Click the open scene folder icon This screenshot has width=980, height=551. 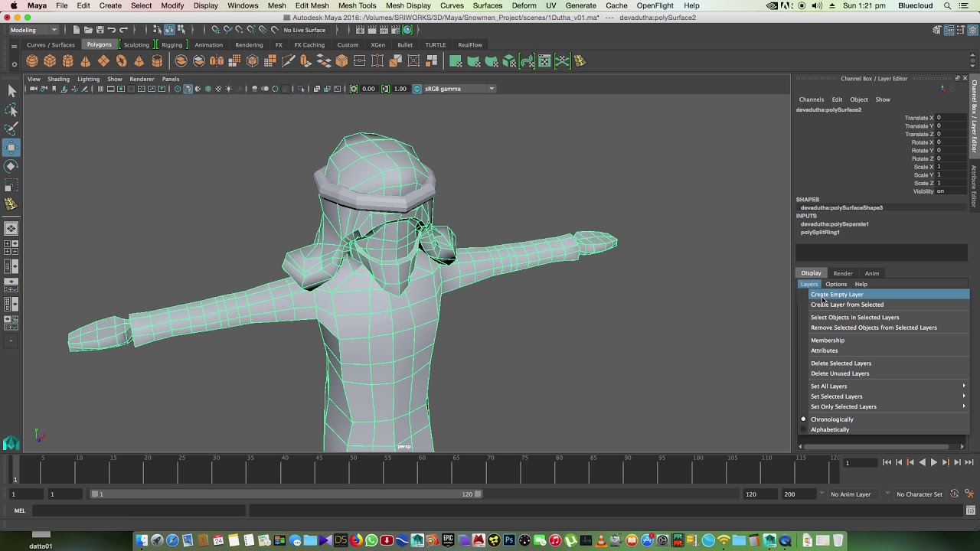click(88, 30)
